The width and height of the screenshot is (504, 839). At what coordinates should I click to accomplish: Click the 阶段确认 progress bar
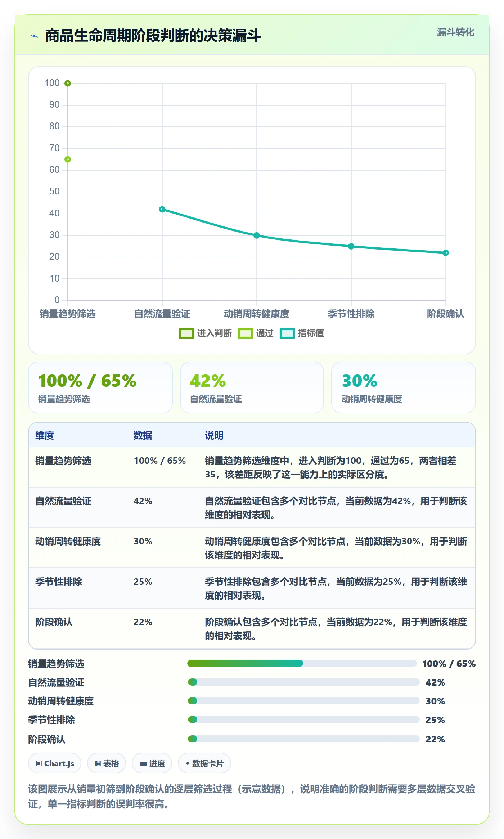pos(303,739)
